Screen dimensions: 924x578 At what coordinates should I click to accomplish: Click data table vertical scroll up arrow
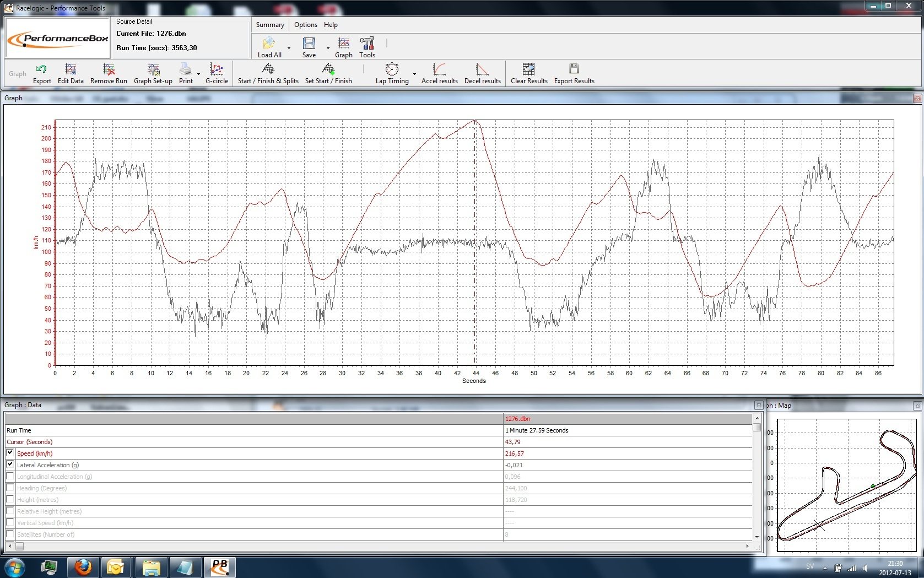[757, 418]
